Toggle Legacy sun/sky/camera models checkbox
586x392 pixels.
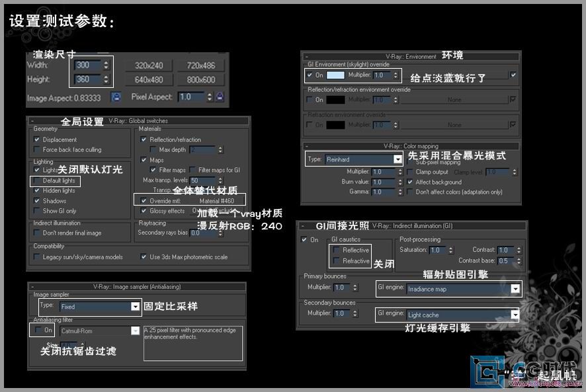pyautogui.click(x=36, y=256)
